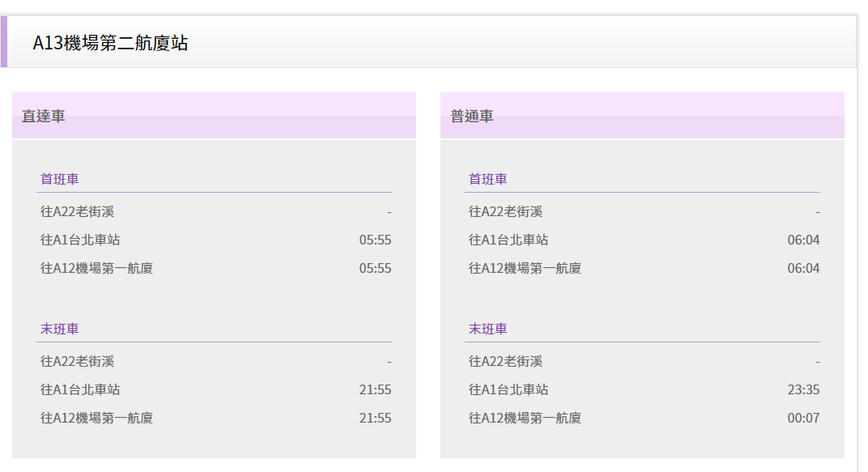
Task: Click the 00:07 last train time
Action: 804,418
